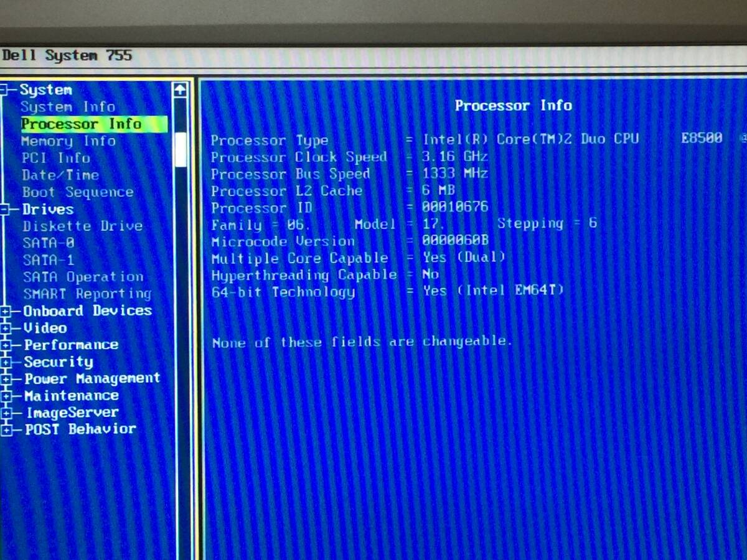Open Date/Time settings
Image resolution: width=747 pixels, height=560 pixels.
tap(60, 175)
